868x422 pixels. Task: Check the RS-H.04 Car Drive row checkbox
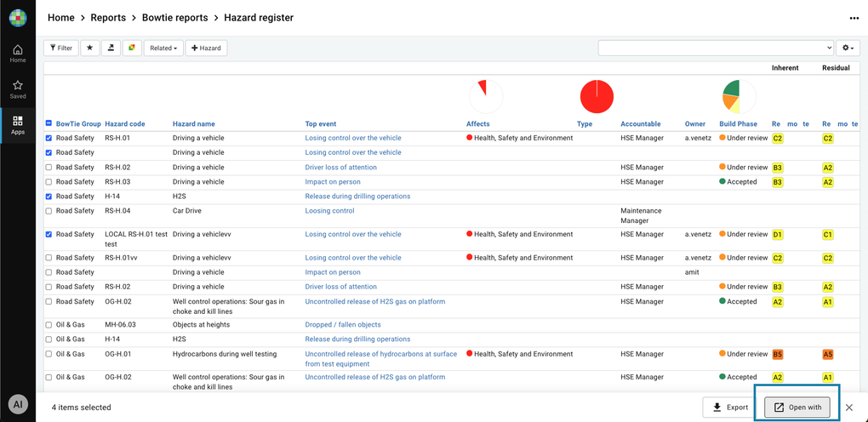(49, 211)
